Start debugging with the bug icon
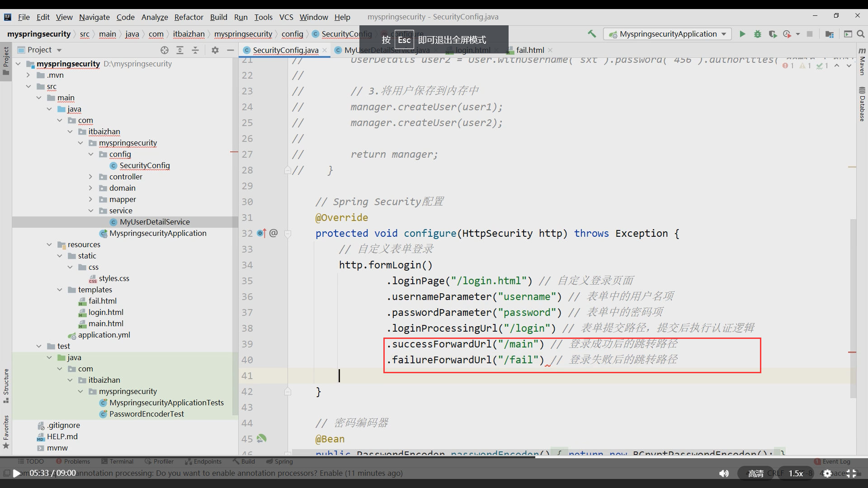Viewport: 868px width, 488px height. click(x=758, y=34)
